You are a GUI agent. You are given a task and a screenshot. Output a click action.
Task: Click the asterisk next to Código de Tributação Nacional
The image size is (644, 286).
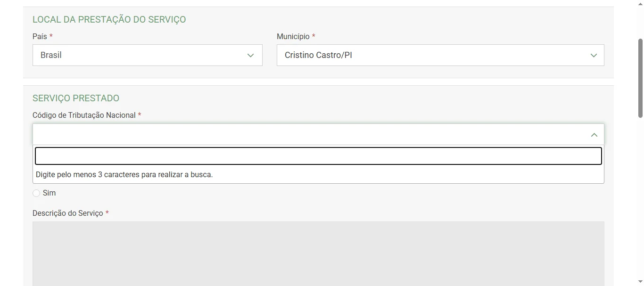[140, 115]
